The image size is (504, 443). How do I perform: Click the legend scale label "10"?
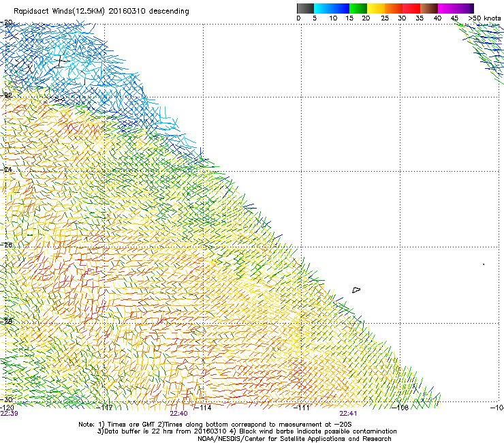(x=333, y=18)
